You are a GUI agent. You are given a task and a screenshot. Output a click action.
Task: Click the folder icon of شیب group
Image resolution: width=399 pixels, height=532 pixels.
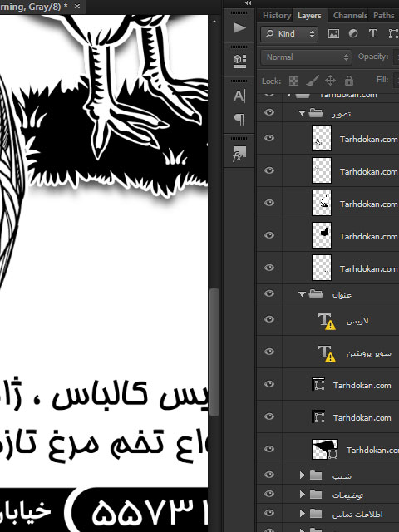coord(316,475)
